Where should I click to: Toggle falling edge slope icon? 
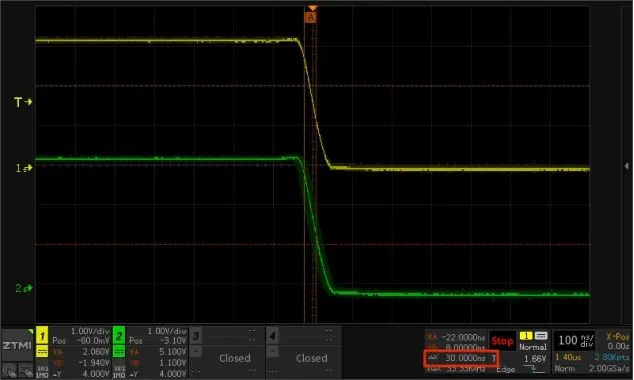pyautogui.click(x=534, y=369)
